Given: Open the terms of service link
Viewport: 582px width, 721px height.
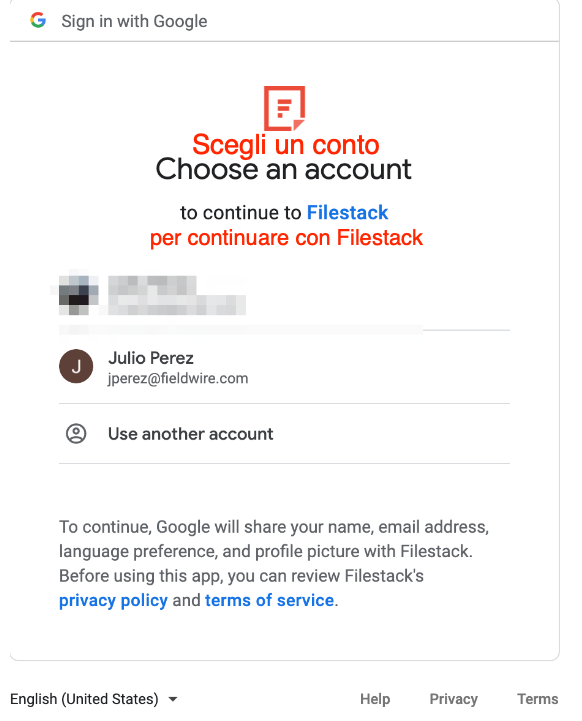Looking at the screenshot, I should click(269, 601).
